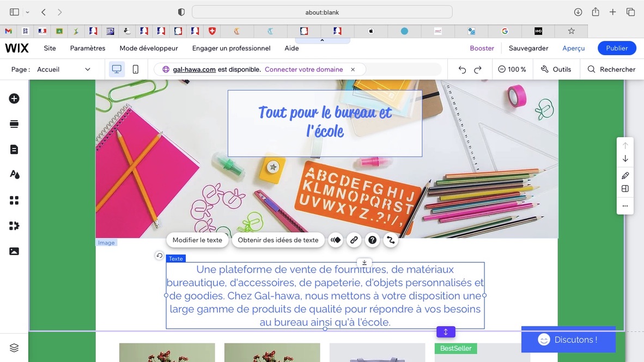The height and width of the screenshot is (362, 644).
Task: Open the Paramètres menu
Action: 88,48
